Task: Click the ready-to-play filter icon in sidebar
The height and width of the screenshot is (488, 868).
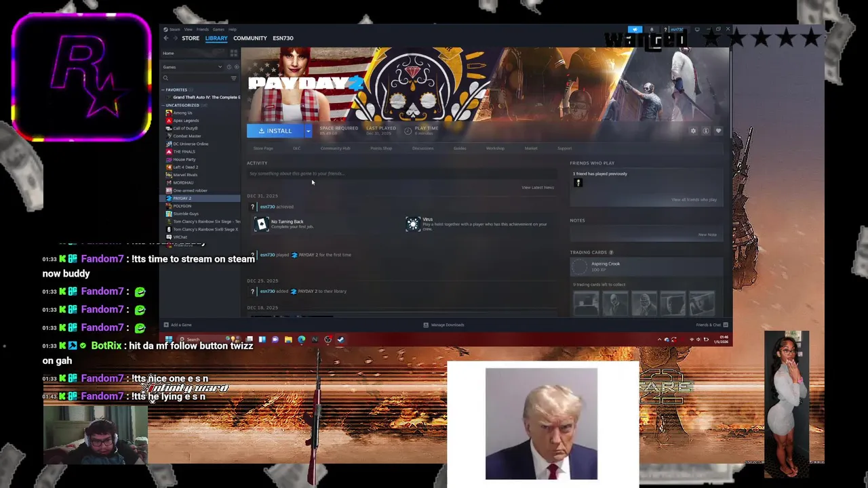Action: pyautogui.click(x=236, y=67)
